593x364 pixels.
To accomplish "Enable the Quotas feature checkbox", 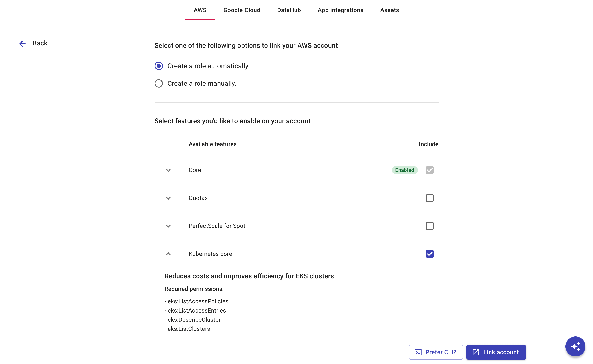I will [x=429, y=198].
